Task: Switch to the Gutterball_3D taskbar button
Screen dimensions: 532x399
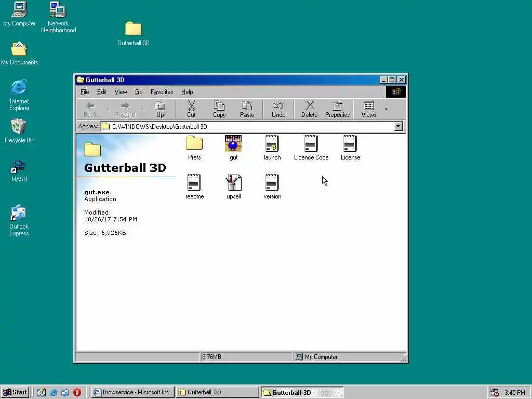Action: [x=218, y=392]
